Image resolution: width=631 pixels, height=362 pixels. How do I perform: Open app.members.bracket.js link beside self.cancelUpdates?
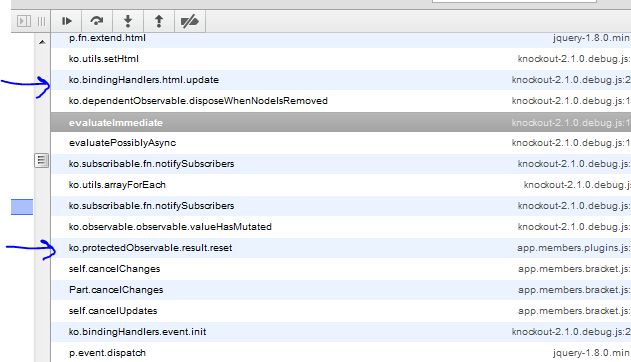pyautogui.click(x=574, y=311)
